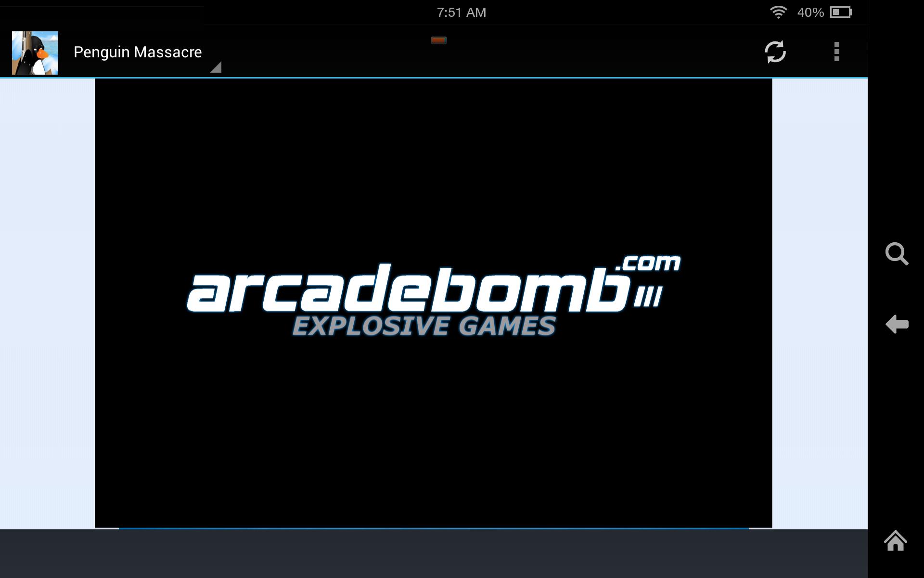Tap the search magnifier icon

click(x=897, y=254)
